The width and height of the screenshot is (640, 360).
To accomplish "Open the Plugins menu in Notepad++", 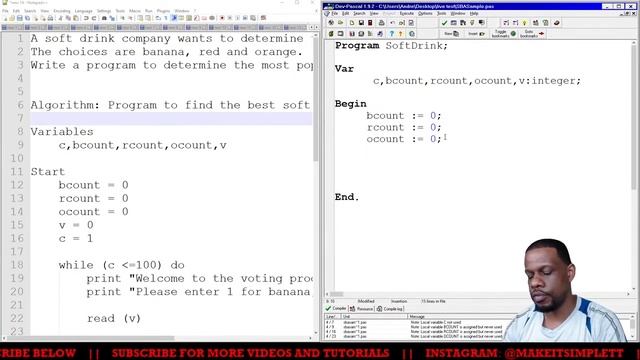I will [x=163, y=11].
